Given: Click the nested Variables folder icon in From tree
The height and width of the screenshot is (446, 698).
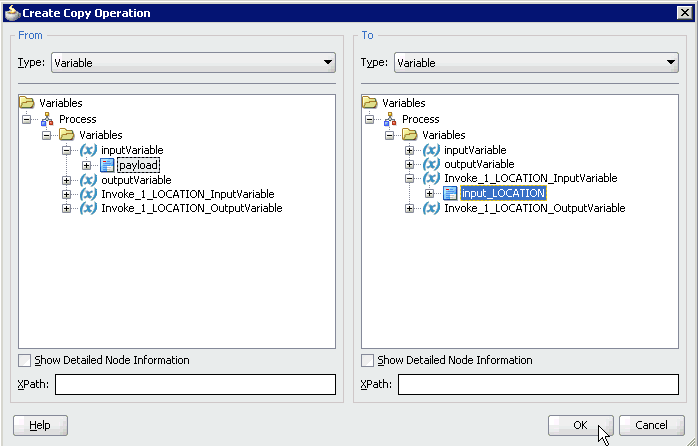Looking at the screenshot, I should (x=66, y=134).
